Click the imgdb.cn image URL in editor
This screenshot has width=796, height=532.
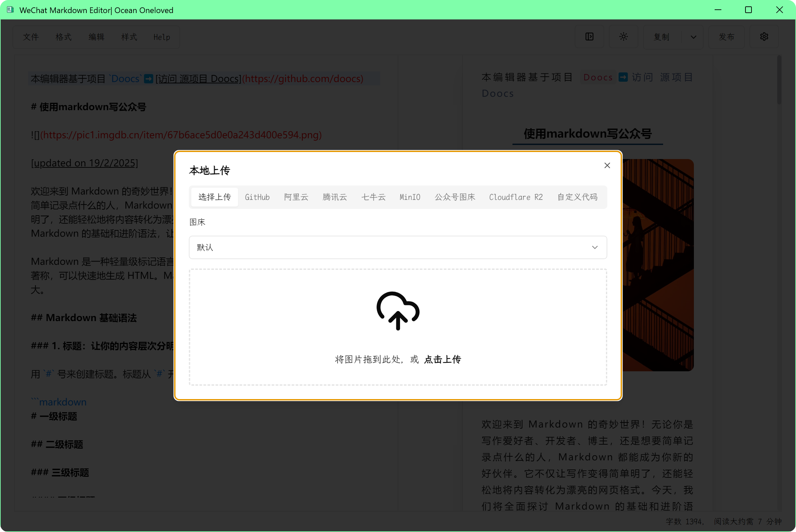(181, 135)
